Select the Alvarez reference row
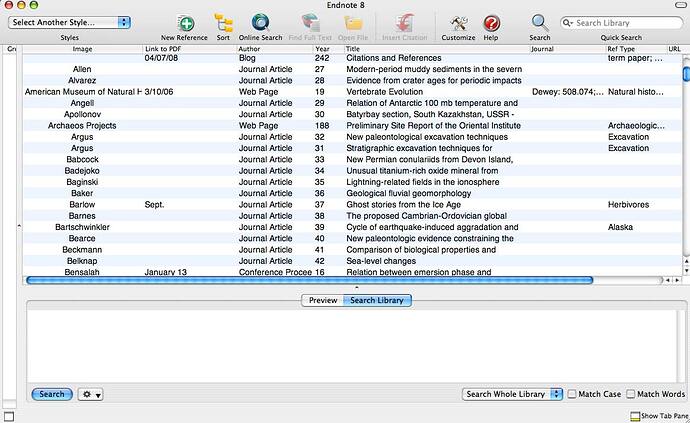The width and height of the screenshot is (690, 423). point(352,81)
